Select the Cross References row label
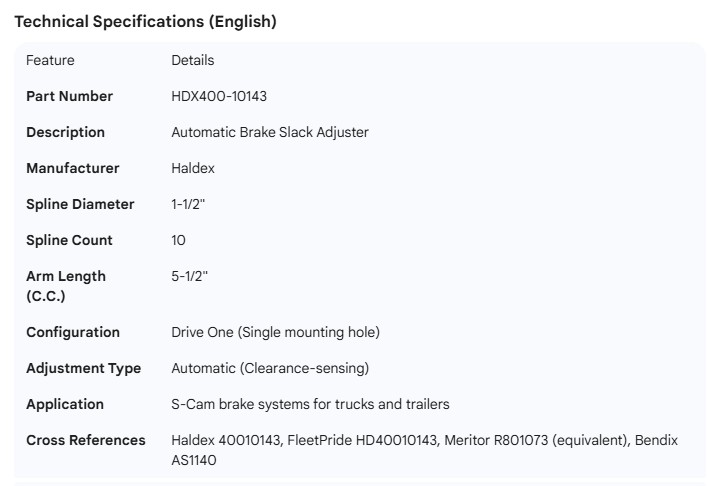This screenshot has height=486, width=708. pyautogui.click(x=86, y=440)
